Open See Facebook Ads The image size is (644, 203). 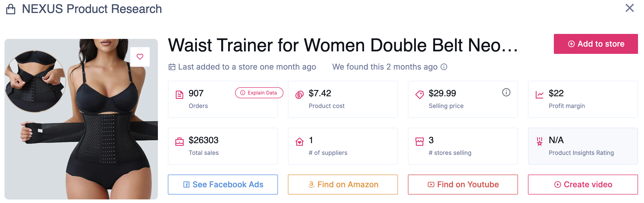point(222,185)
